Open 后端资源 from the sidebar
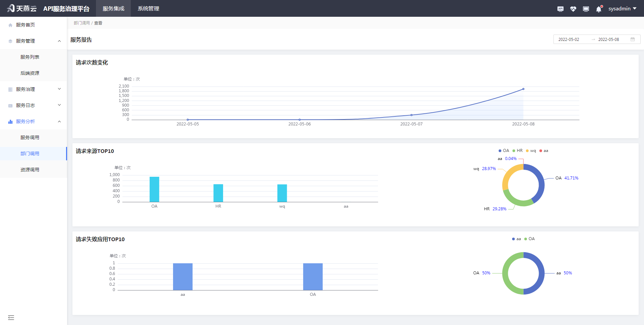Viewport: 644px width, 325px height. [30, 73]
